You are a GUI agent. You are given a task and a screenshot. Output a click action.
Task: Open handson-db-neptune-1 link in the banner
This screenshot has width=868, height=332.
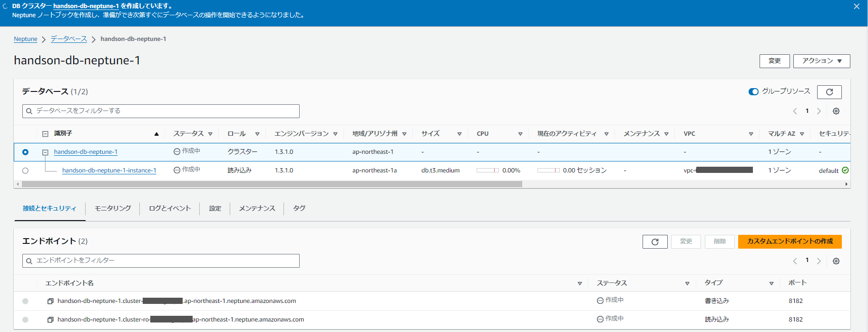[x=86, y=6]
